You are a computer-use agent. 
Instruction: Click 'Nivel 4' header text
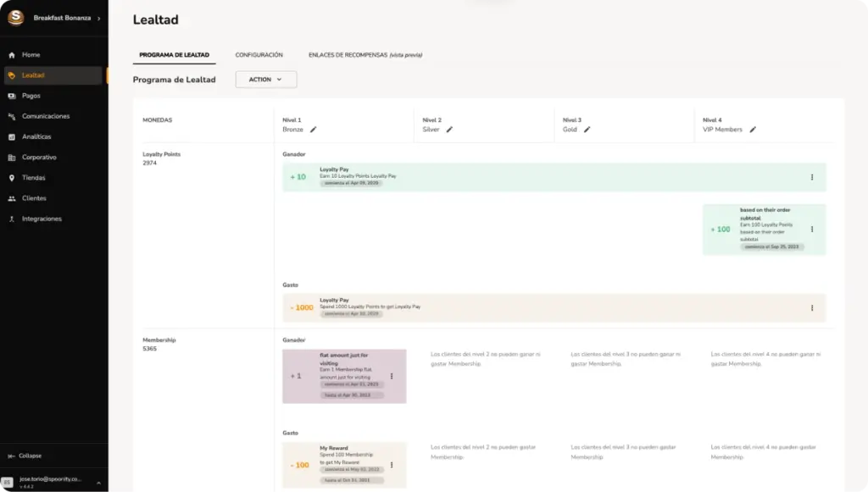tap(712, 120)
